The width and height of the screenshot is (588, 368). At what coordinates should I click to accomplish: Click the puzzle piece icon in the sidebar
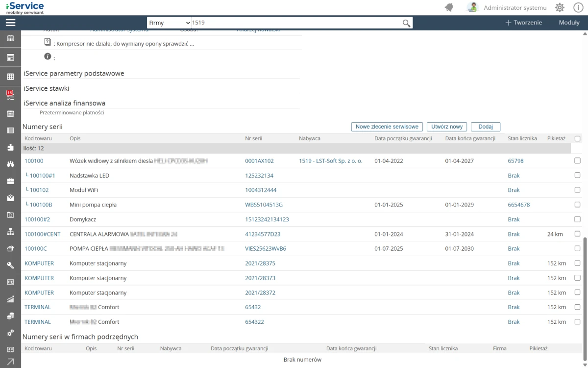coord(10,147)
